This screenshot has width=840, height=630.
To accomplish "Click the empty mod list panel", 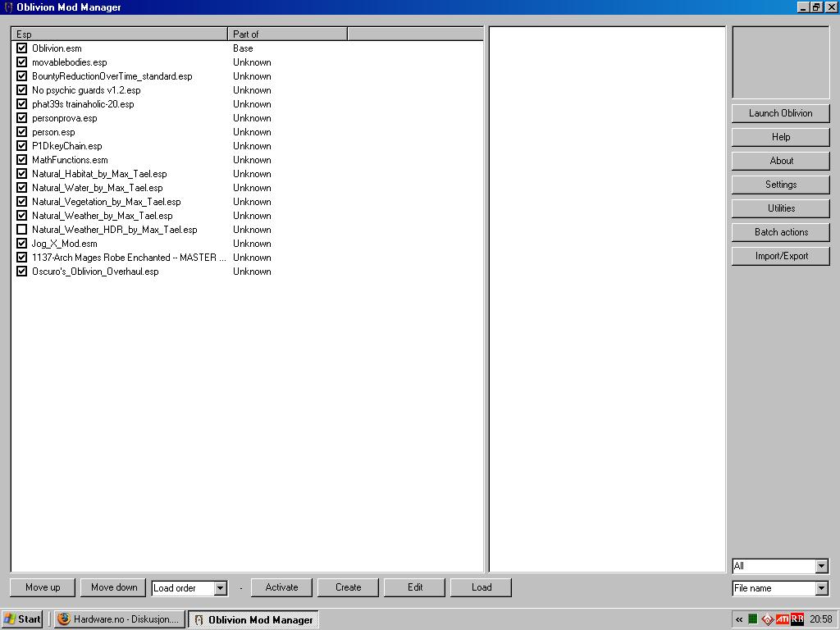I will click(607, 299).
